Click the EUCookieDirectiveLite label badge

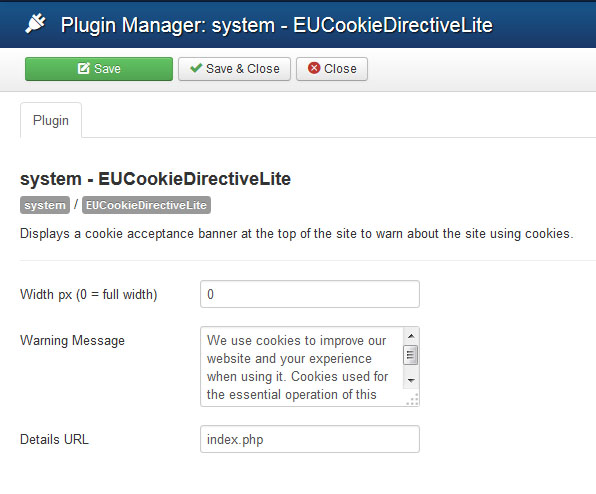(146, 205)
